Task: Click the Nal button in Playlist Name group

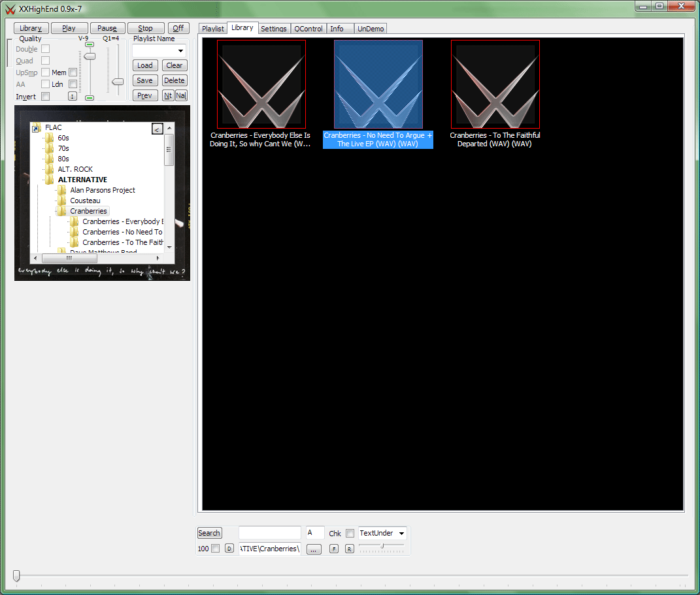Action: 181,95
